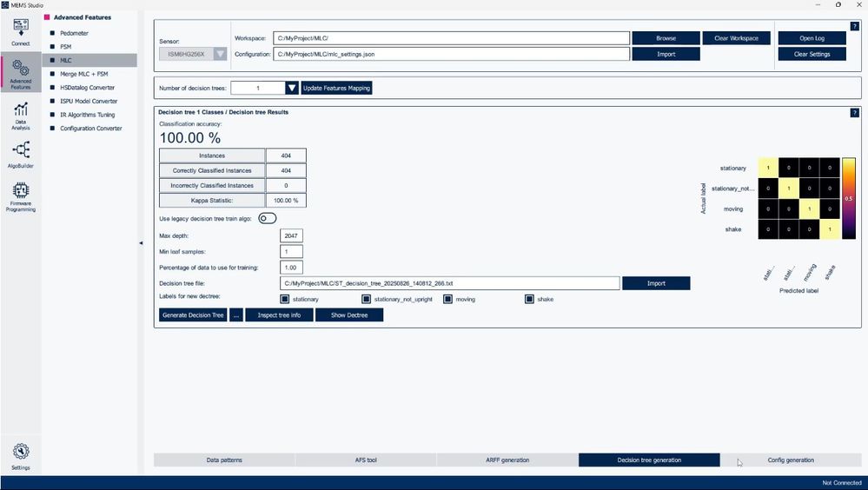Collapse the side panel with arrow handle

141,242
